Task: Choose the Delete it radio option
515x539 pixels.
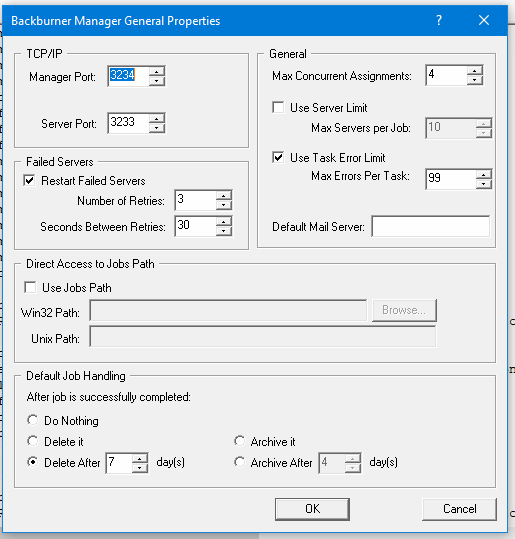Action: (x=33, y=441)
